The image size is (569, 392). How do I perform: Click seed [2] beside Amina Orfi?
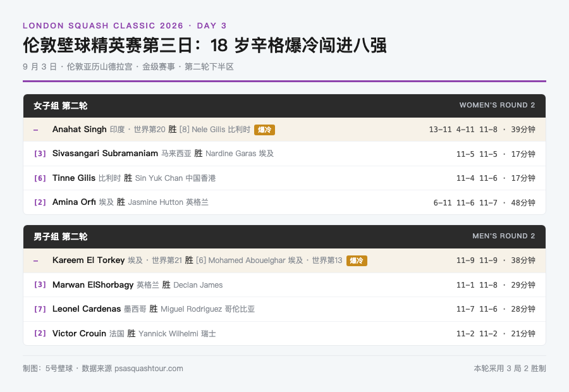tap(40, 202)
